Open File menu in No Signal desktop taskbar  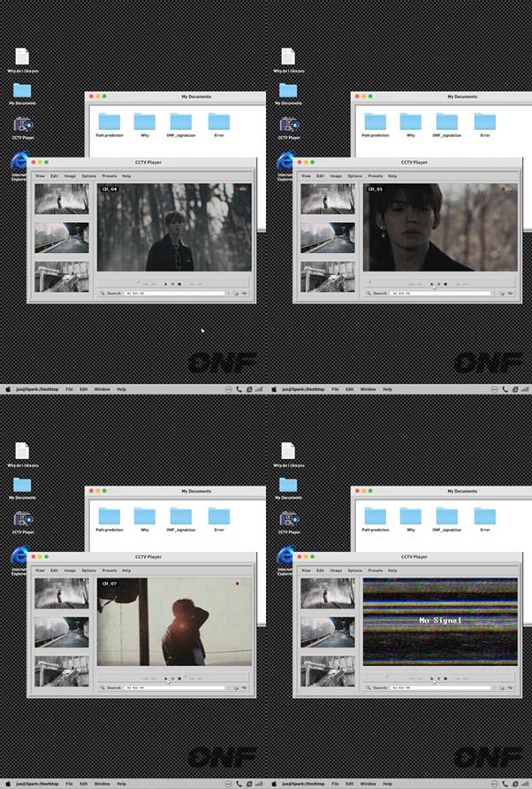click(x=336, y=784)
